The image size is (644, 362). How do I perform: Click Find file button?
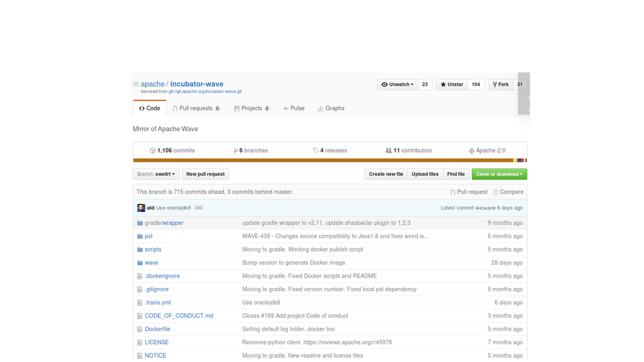point(456,174)
